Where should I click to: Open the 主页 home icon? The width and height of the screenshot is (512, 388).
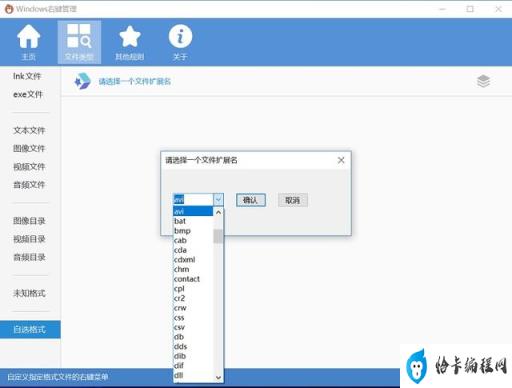pyautogui.click(x=29, y=42)
